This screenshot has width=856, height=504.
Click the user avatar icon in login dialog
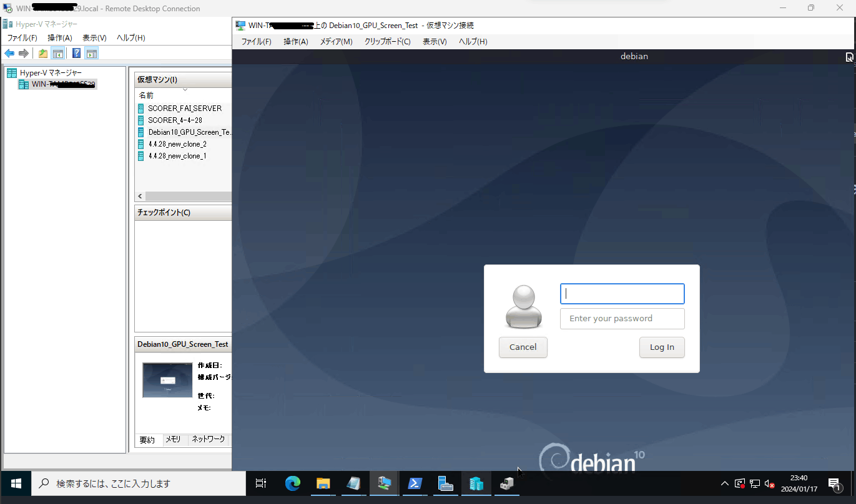523,306
